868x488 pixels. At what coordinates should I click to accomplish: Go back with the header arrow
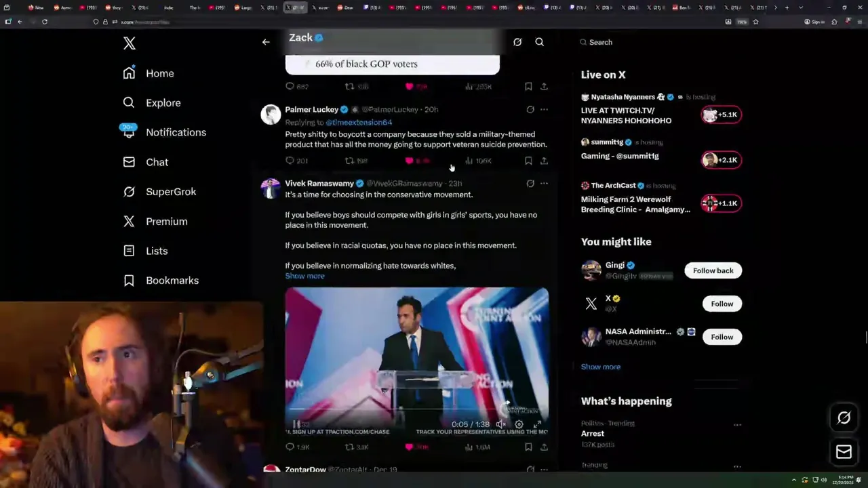(x=266, y=42)
